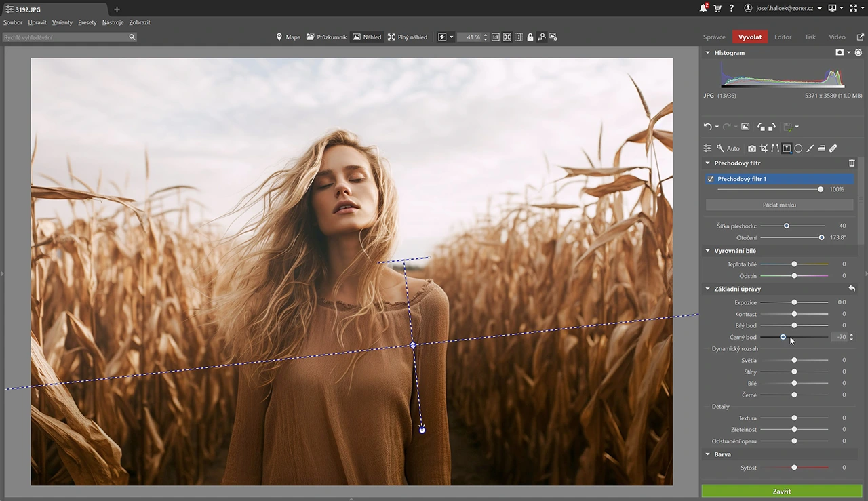Click the undo arrow above the tool row
Viewport: 868px width, 501px height.
coord(707,126)
